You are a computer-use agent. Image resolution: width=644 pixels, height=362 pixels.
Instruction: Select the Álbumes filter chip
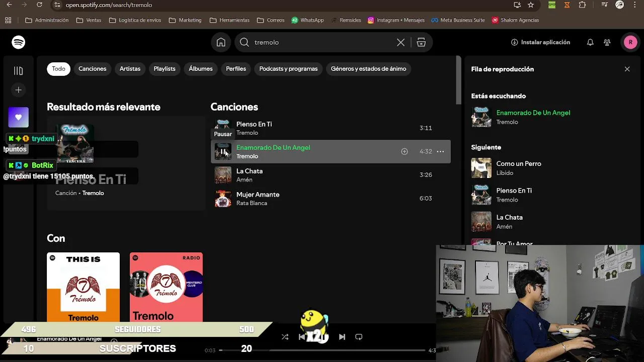tap(201, 69)
